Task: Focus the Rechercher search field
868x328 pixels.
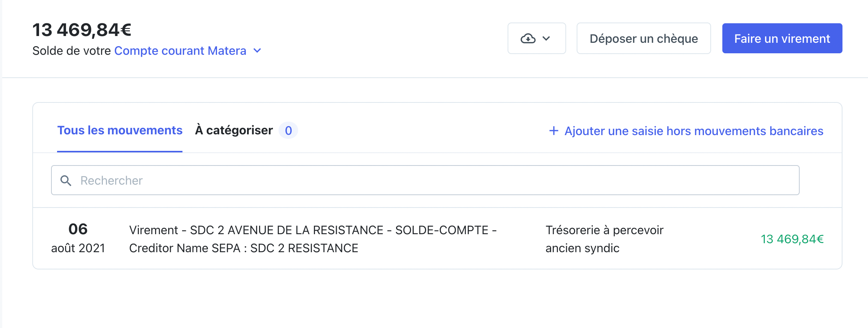Action: coord(425,180)
